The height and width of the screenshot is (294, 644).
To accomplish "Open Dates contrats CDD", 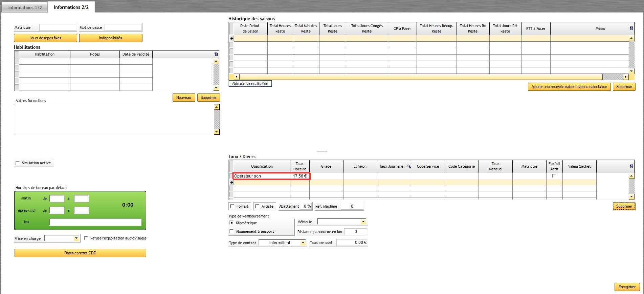I will [x=80, y=253].
